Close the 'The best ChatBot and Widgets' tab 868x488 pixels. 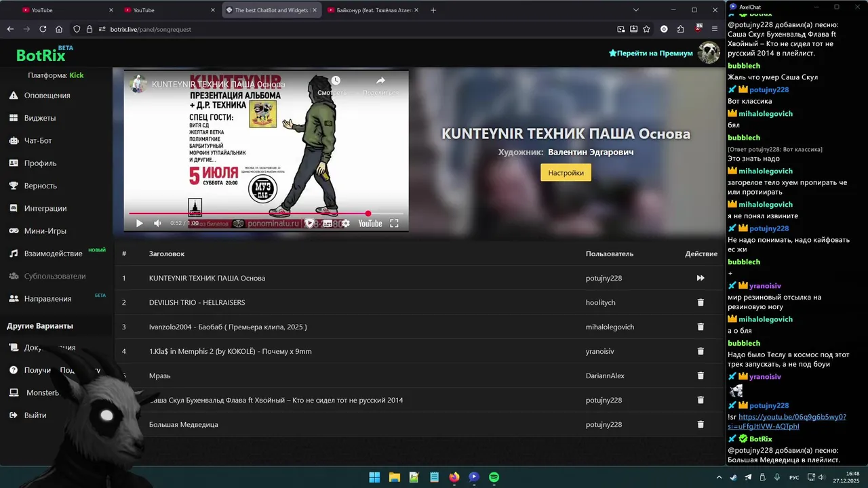point(314,10)
